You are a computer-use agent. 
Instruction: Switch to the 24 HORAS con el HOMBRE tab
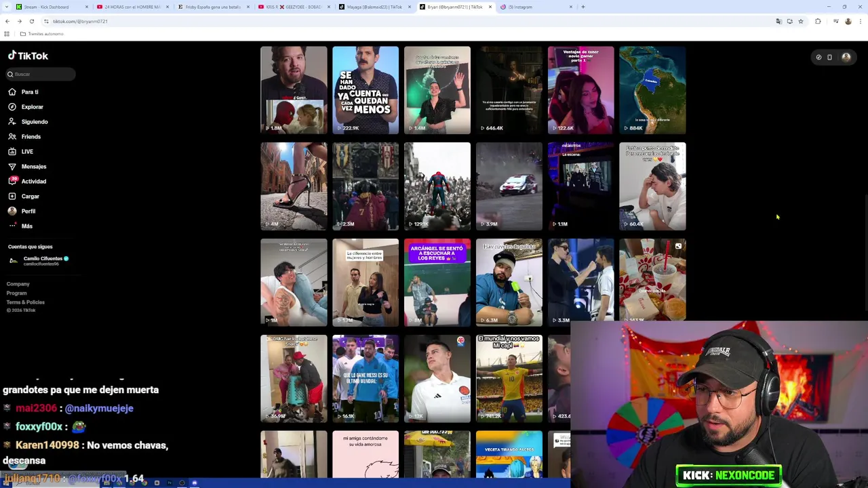[132, 7]
